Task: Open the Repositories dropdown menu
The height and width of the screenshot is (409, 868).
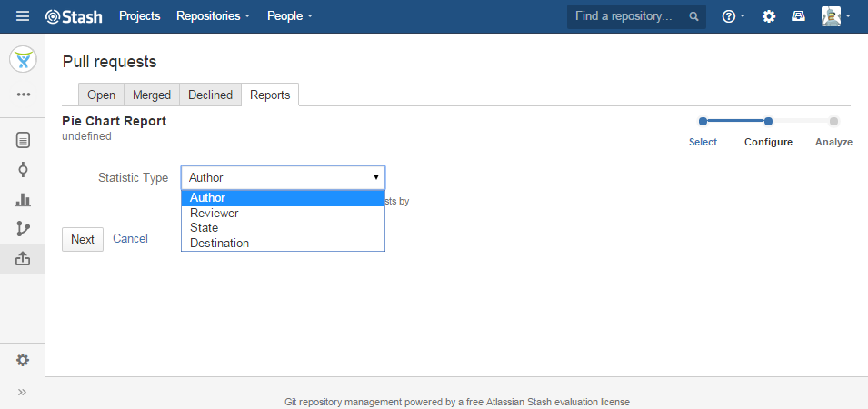Action: (x=213, y=16)
